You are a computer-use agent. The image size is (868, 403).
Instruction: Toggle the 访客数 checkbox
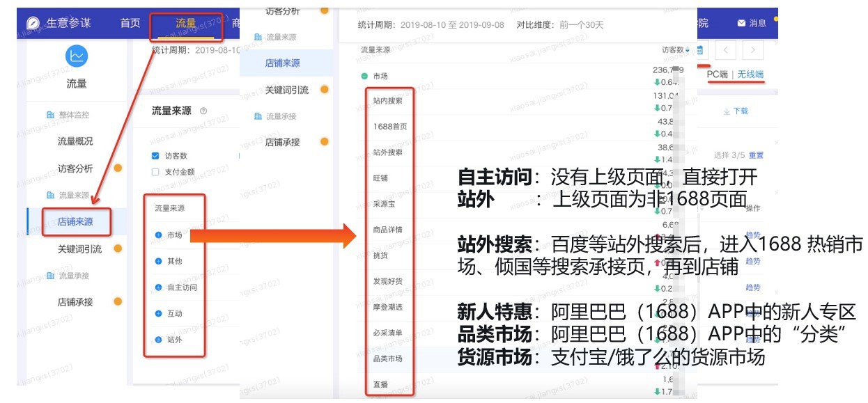[156, 156]
